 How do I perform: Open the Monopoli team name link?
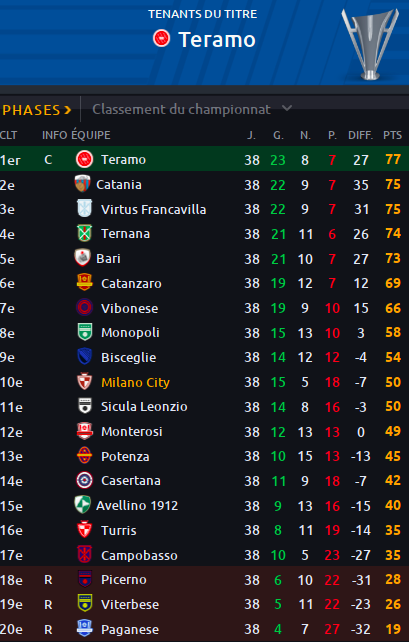click(x=130, y=332)
